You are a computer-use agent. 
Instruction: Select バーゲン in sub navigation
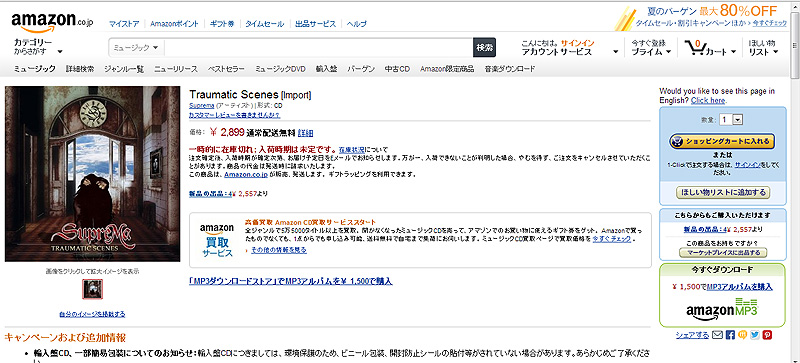tap(361, 68)
